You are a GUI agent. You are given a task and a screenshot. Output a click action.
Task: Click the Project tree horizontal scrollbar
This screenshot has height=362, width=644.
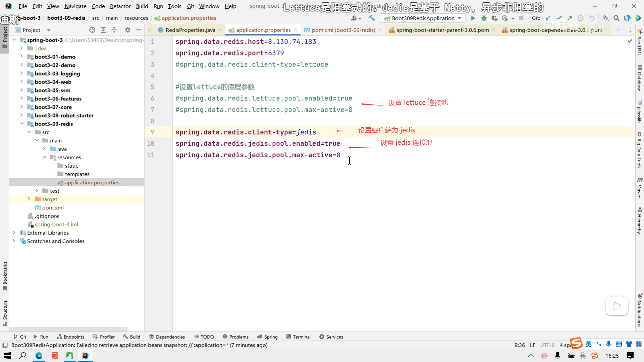click(x=69, y=329)
